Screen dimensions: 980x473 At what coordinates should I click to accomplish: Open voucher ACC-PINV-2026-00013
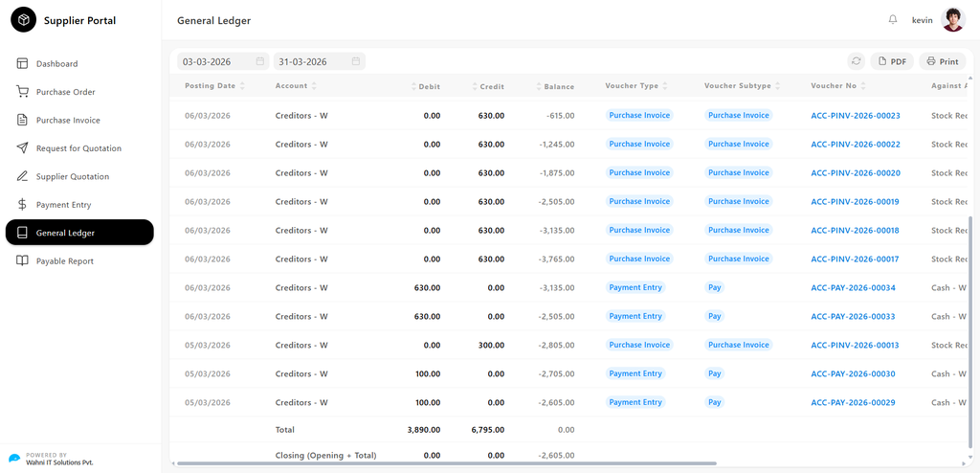855,346
